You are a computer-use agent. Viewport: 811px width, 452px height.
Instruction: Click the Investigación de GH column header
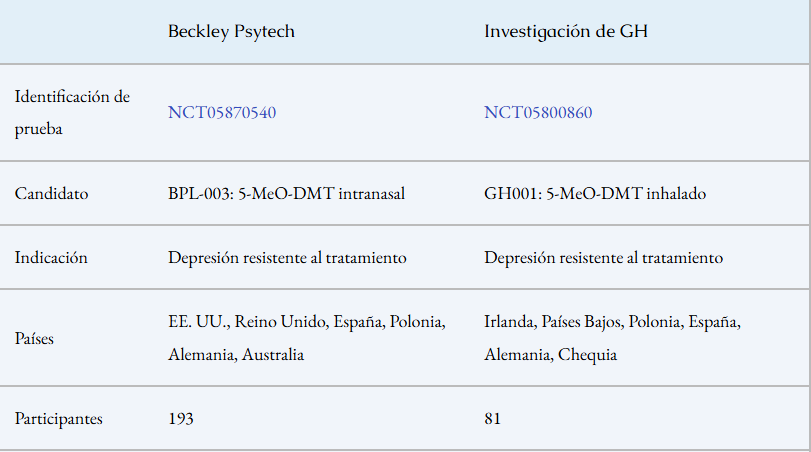[x=566, y=31]
